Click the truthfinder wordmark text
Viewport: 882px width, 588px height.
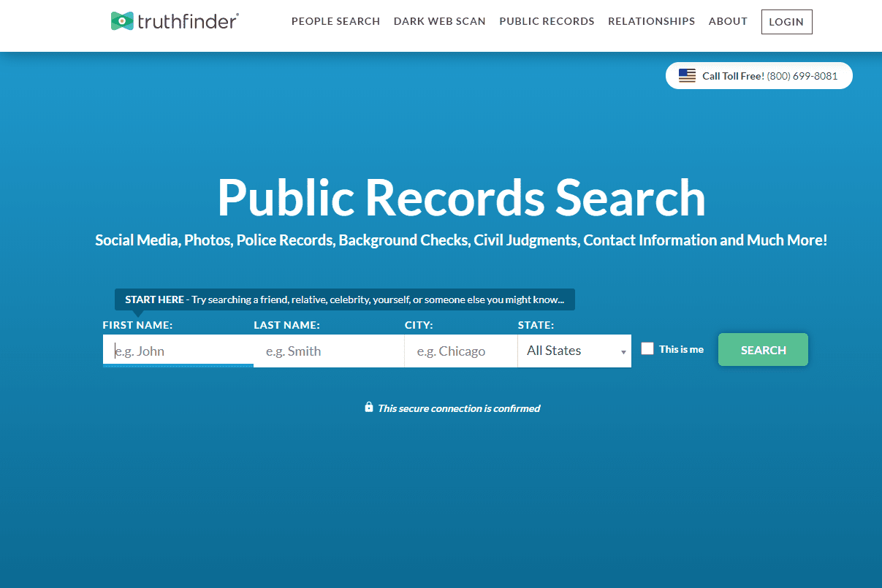[x=188, y=21]
